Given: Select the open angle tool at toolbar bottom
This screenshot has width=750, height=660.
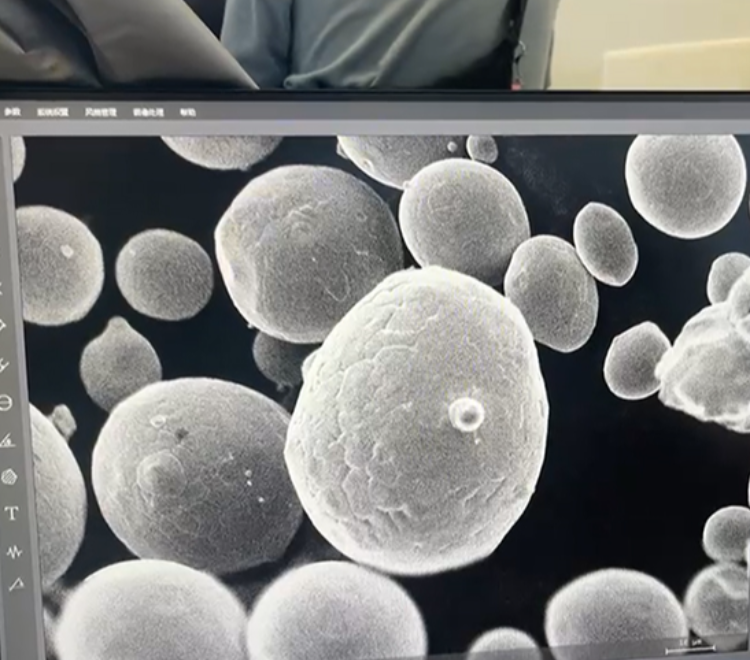Looking at the screenshot, I should click(x=17, y=584).
